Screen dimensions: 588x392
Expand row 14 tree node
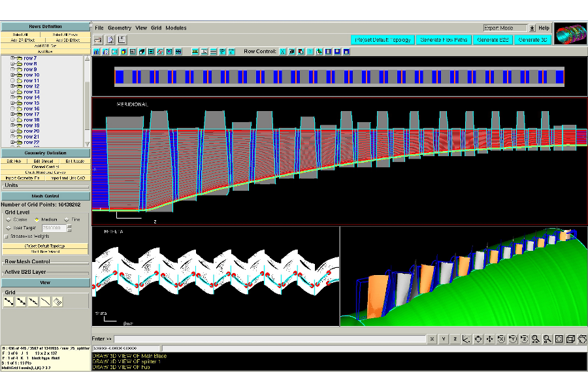[12, 97]
